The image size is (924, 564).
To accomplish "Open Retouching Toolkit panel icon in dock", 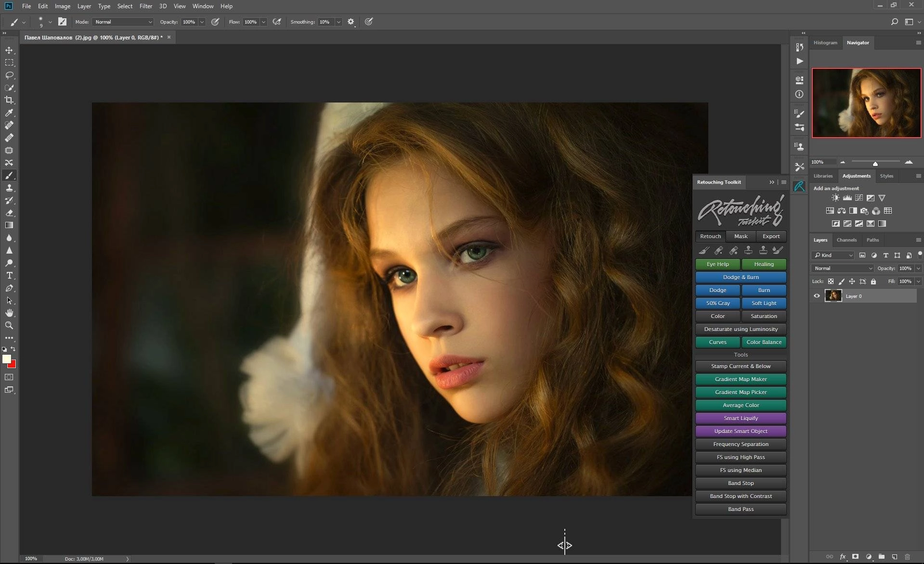I will tap(800, 186).
